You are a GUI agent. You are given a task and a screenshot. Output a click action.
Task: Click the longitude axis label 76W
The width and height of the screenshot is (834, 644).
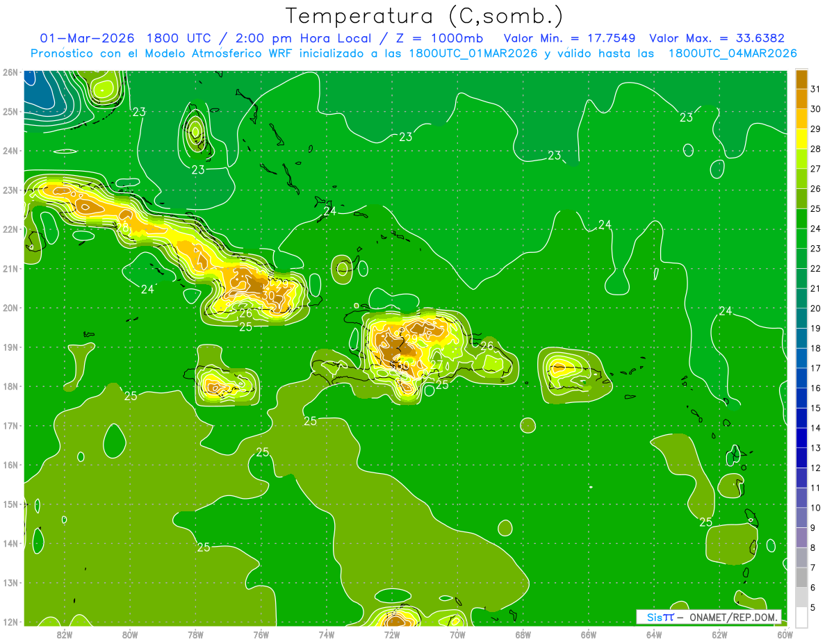tap(261, 635)
